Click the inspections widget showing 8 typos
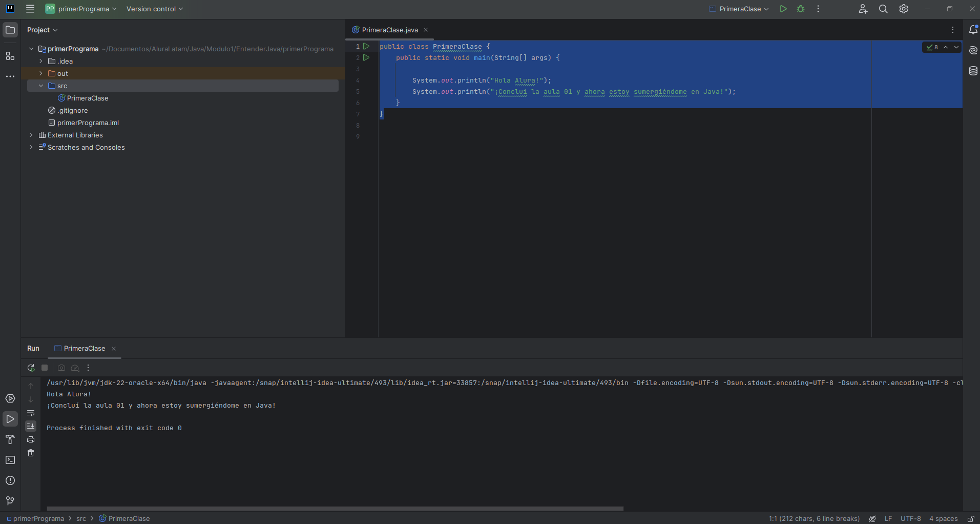Image resolution: width=980 pixels, height=524 pixels. (932, 47)
